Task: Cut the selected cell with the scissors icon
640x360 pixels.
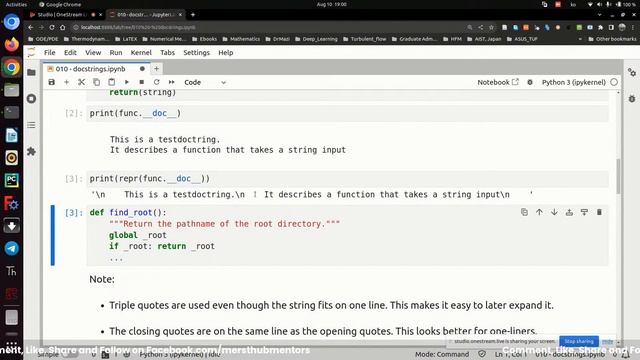Action: [x=82, y=82]
